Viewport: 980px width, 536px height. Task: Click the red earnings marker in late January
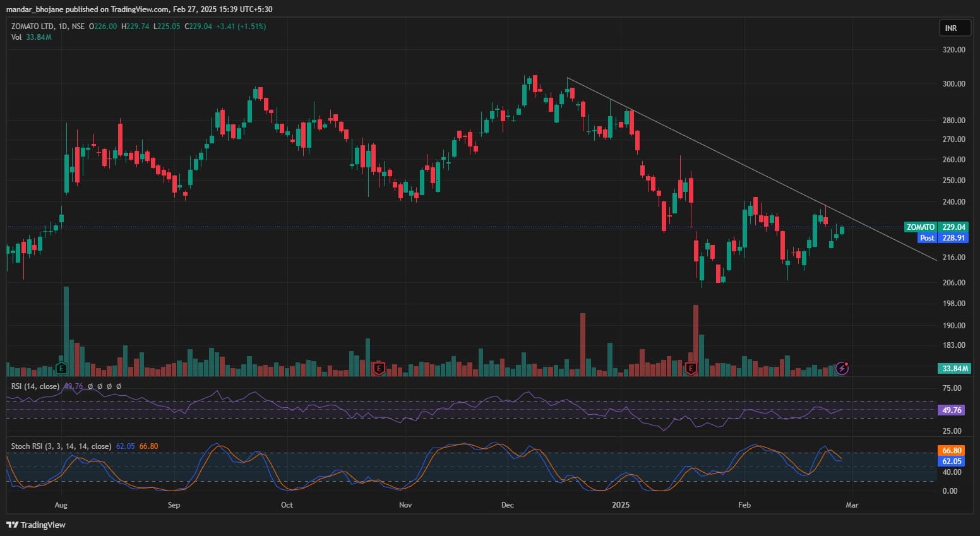pos(691,368)
